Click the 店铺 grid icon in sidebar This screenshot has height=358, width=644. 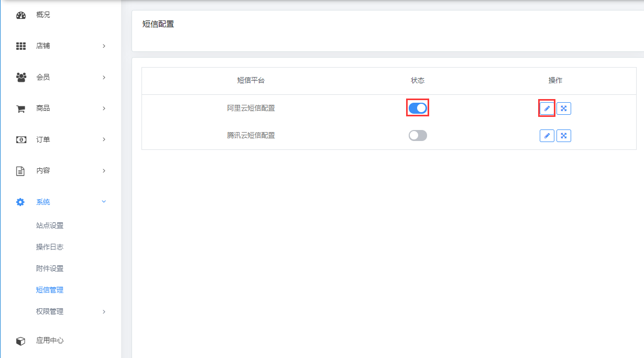click(x=21, y=46)
